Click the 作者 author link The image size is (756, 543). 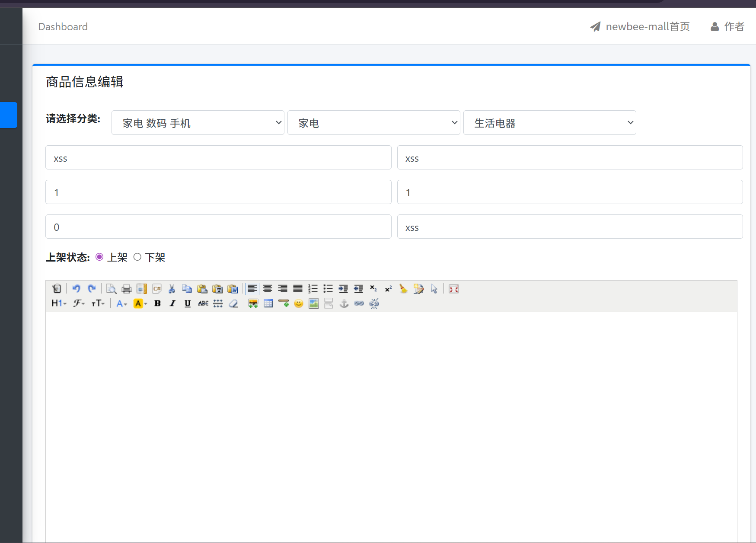[x=727, y=27]
